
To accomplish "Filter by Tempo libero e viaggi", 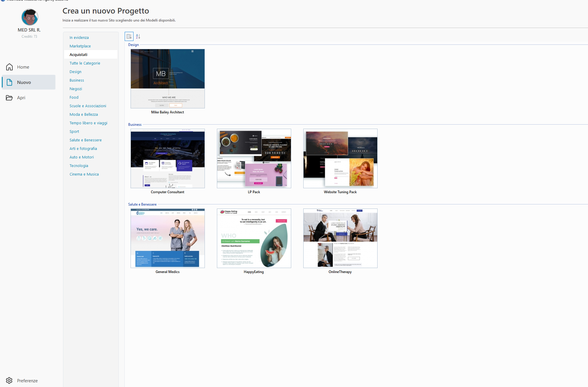I will [88, 123].
